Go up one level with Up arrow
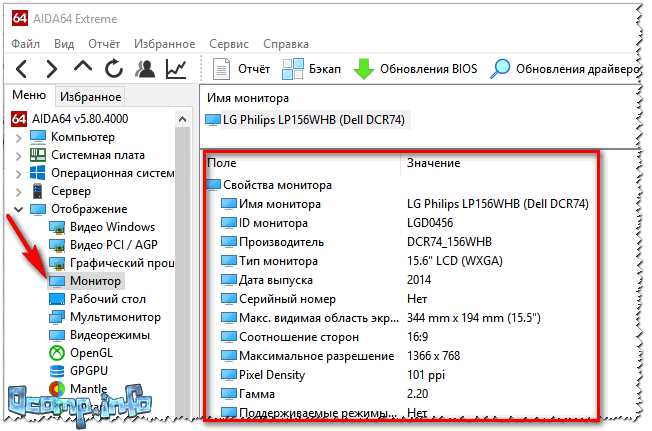The width and height of the screenshot is (652, 431). pos(83,66)
